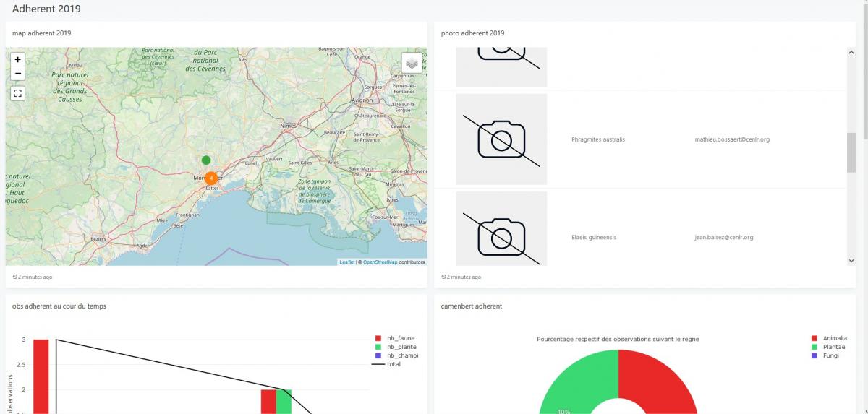Toggle Fungi in the pie chart legend
868x414 pixels.
click(825, 355)
